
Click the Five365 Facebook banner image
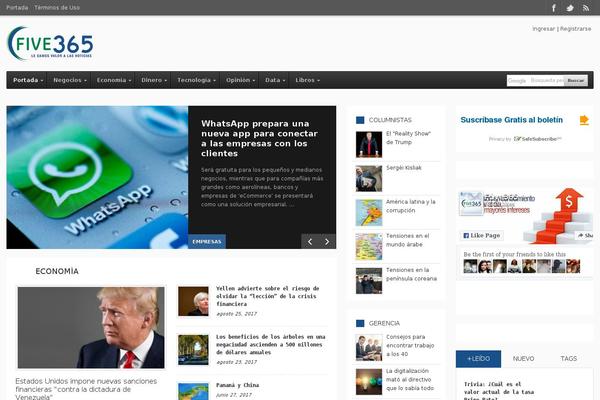coord(526,215)
